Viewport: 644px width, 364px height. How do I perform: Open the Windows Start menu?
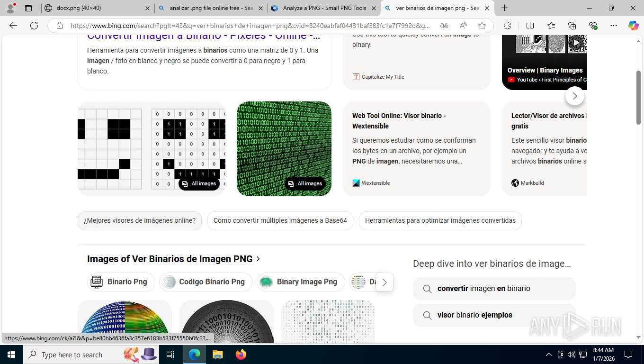11,355
